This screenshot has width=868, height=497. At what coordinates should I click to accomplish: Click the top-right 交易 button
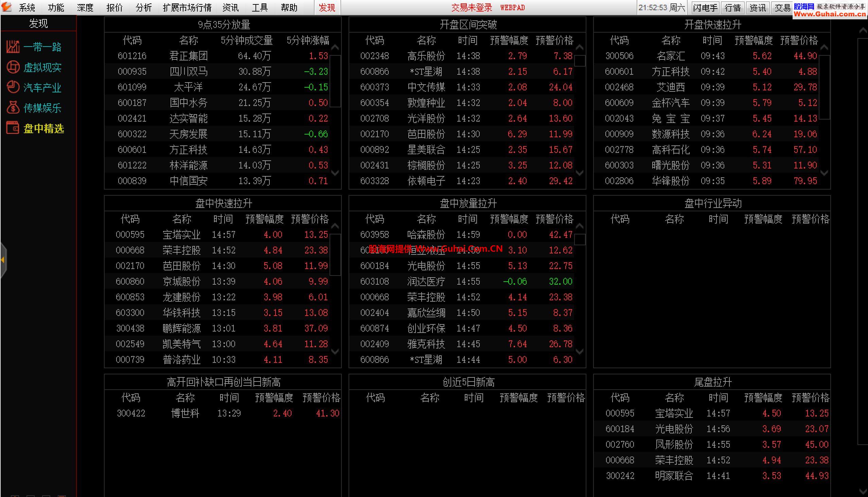[782, 7]
